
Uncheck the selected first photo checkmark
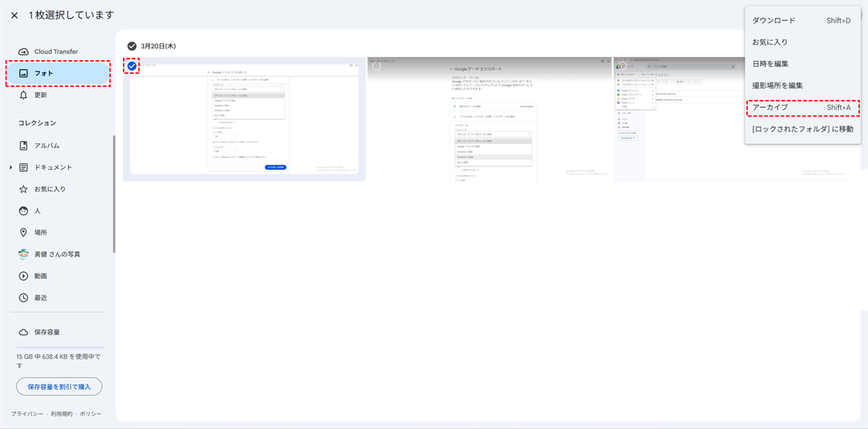[132, 67]
